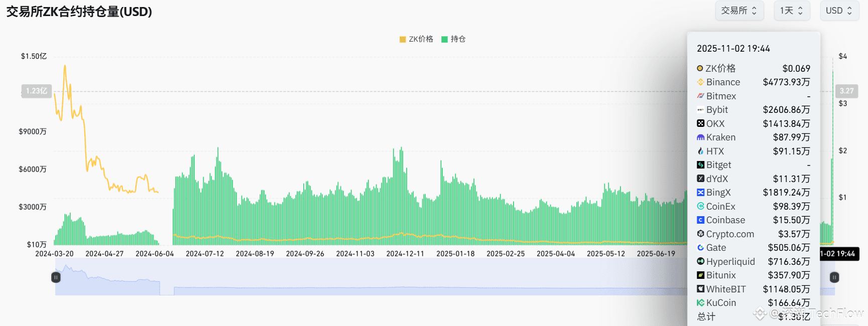Click the right range slider handle

(x=834, y=277)
